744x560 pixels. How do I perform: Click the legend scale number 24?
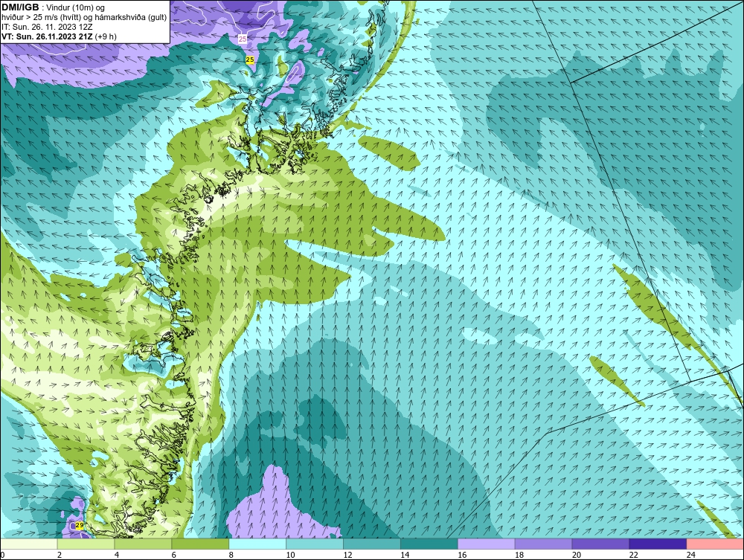(x=691, y=555)
